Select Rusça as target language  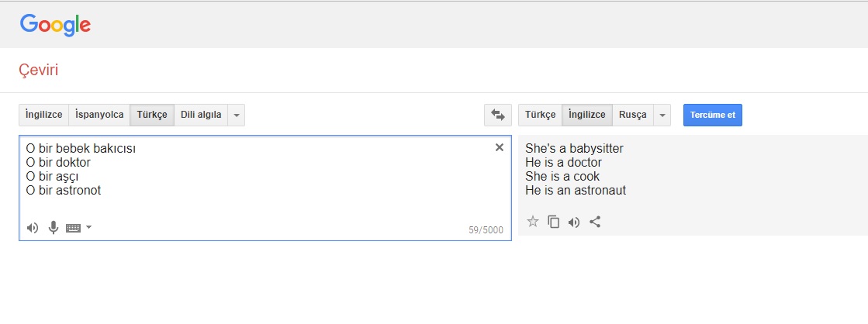tap(633, 115)
